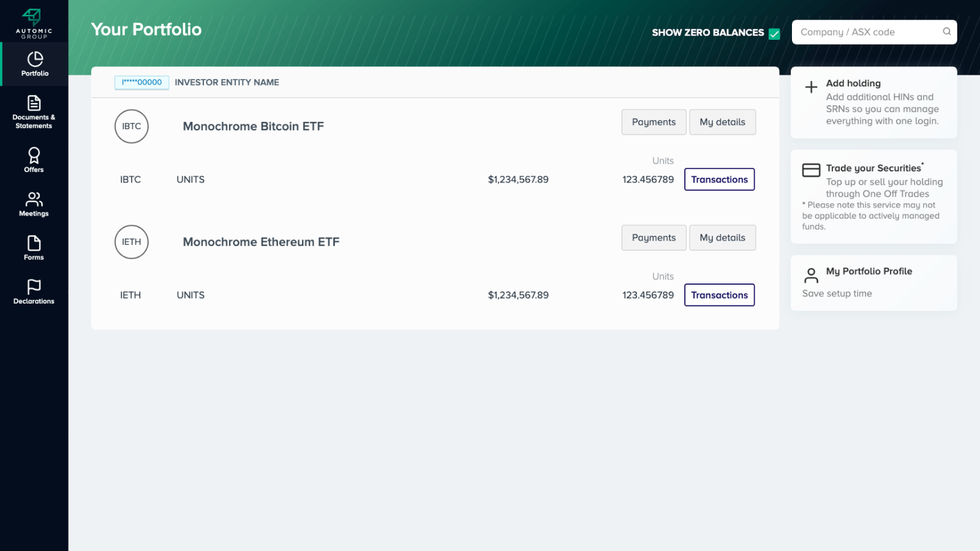Viewport: 980px width, 551px height.
Task: Click the Company / ASX code search field
Action: [867, 32]
